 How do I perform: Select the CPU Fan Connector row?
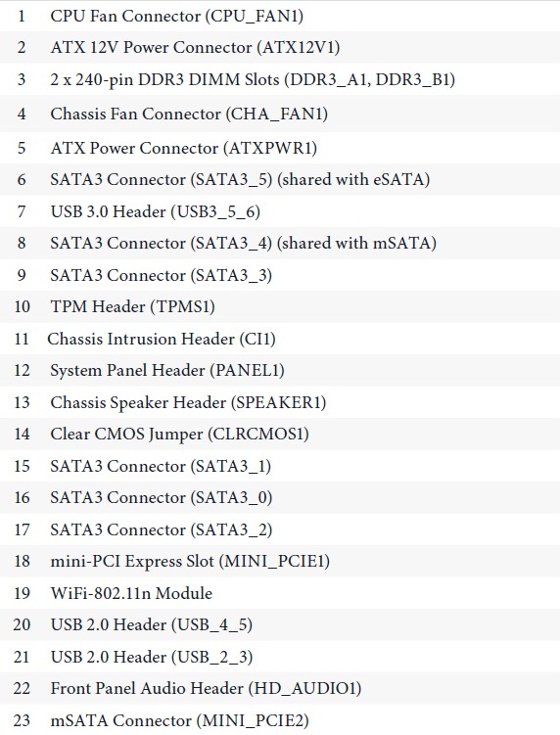pyautogui.click(x=280, y=16)
